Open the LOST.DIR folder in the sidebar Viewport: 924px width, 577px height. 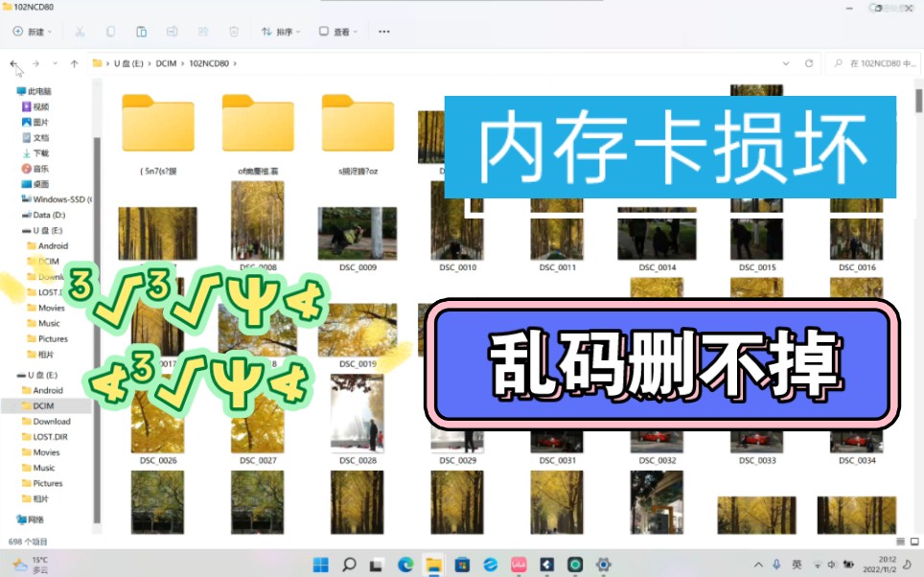pyautogui.click(x=48, y=436)
